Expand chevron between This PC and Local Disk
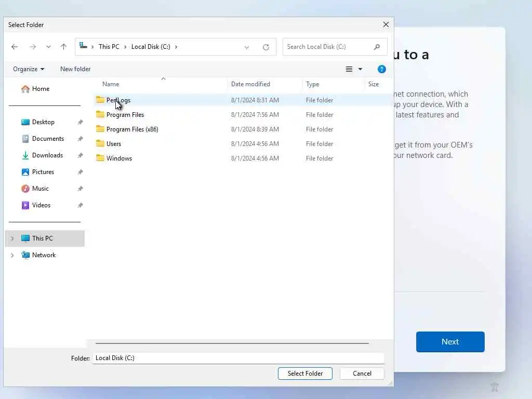 point(125,47)
